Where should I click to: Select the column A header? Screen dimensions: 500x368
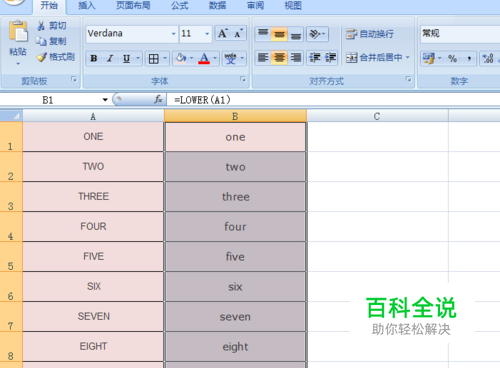tap(93, 116)
